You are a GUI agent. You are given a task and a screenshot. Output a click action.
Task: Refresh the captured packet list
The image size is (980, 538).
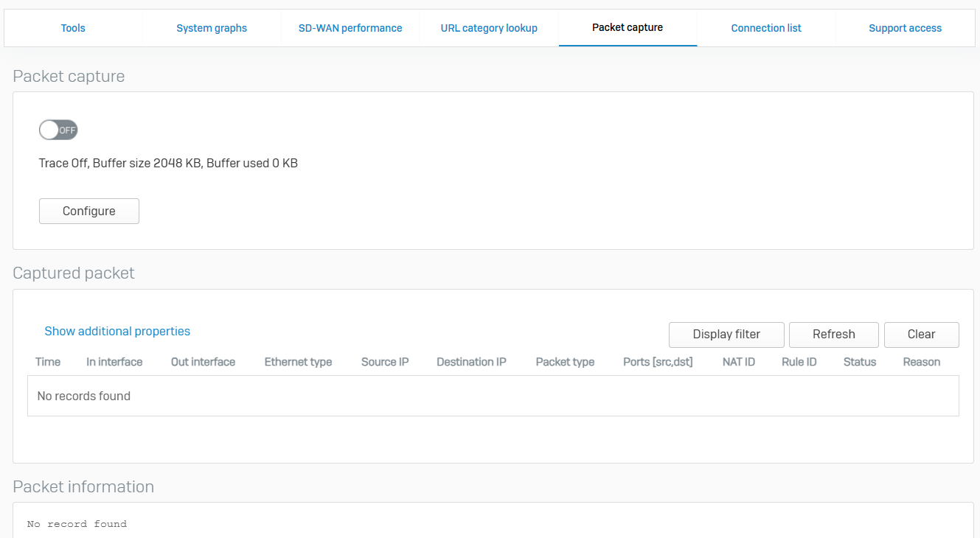(x=833, y=335)
